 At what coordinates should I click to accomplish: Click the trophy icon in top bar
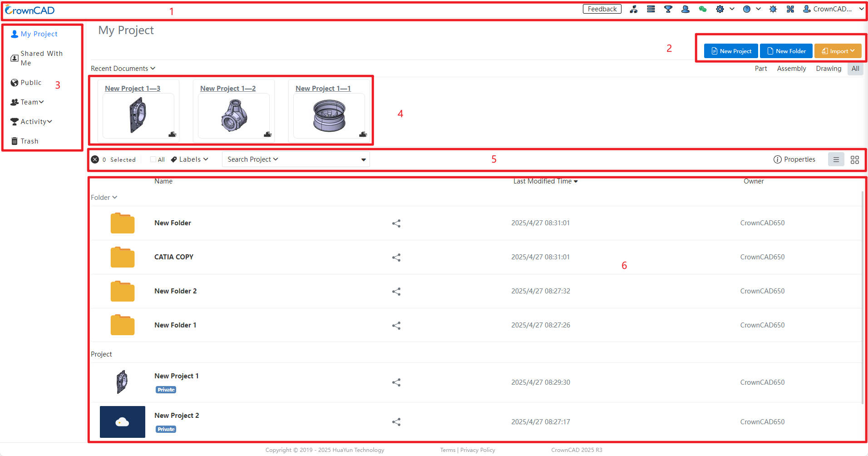(668, 9)
